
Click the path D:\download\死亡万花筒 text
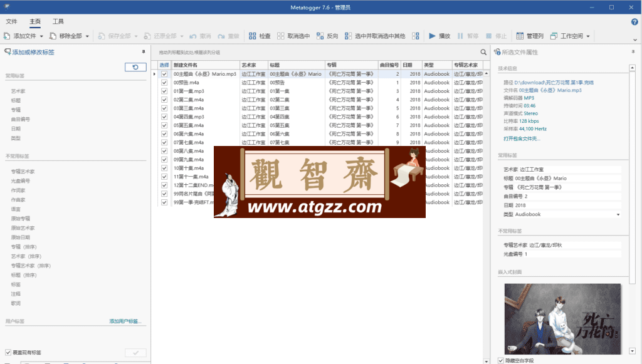554,83
